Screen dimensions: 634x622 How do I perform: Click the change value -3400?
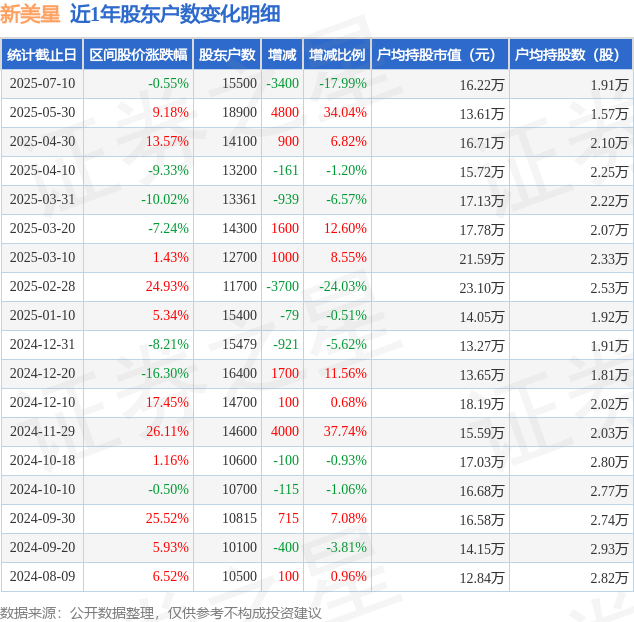click(283, 83)
